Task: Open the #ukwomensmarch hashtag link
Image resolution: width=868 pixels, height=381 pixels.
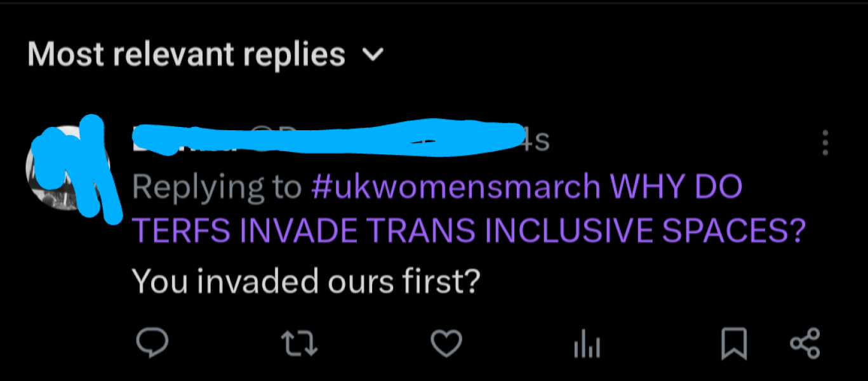Action: tap(456, 187)
